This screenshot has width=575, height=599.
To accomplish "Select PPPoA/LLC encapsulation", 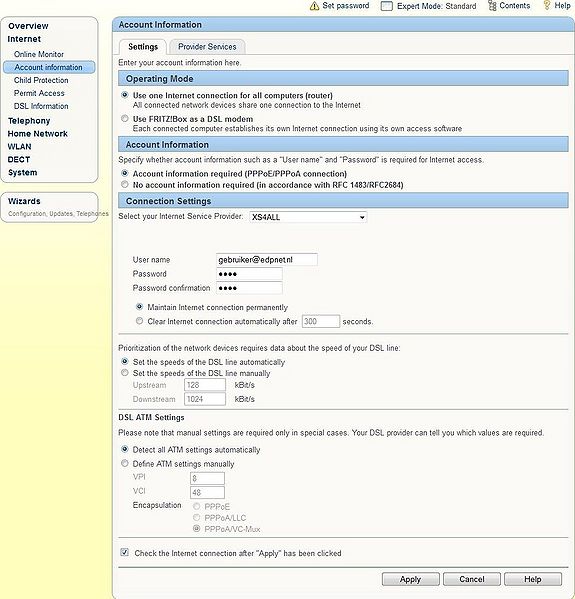I will coord(196,518).
